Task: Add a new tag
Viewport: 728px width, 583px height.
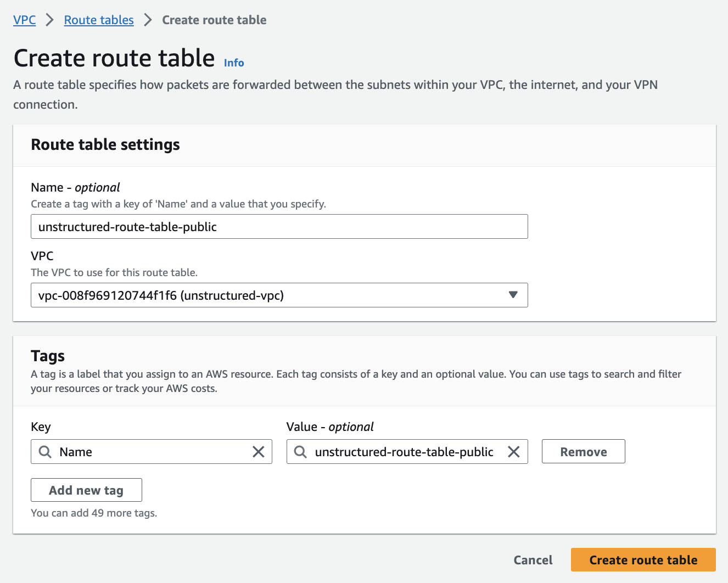Action: (86, 490)
